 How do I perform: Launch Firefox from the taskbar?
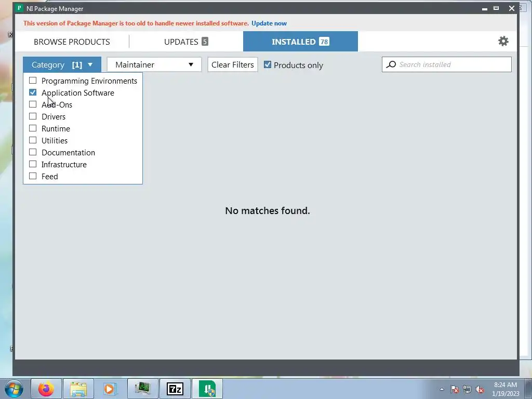(46, 389)
